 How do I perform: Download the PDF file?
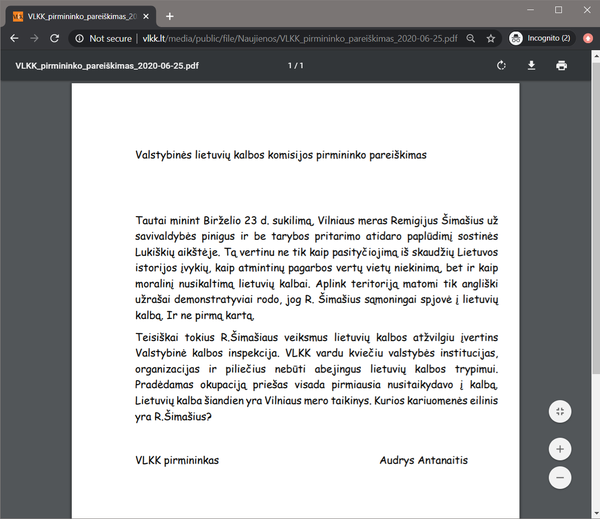(x=531, y=66)
